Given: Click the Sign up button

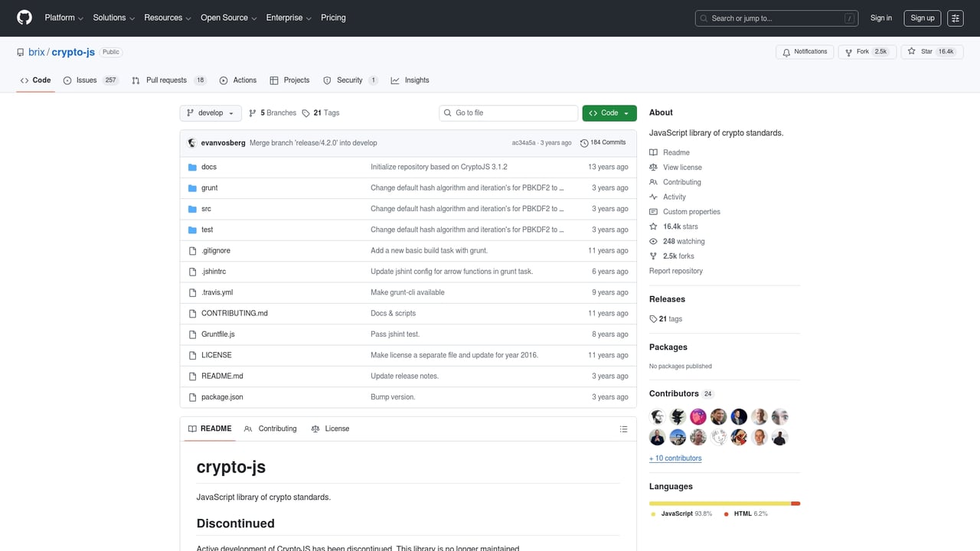Looking at the screenshot, I should pyautogui.click(x=922, y=18).
